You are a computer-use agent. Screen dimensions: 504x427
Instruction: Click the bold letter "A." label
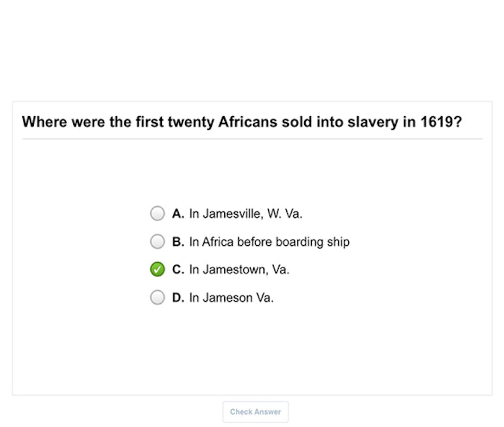click(x=178, y=214)
